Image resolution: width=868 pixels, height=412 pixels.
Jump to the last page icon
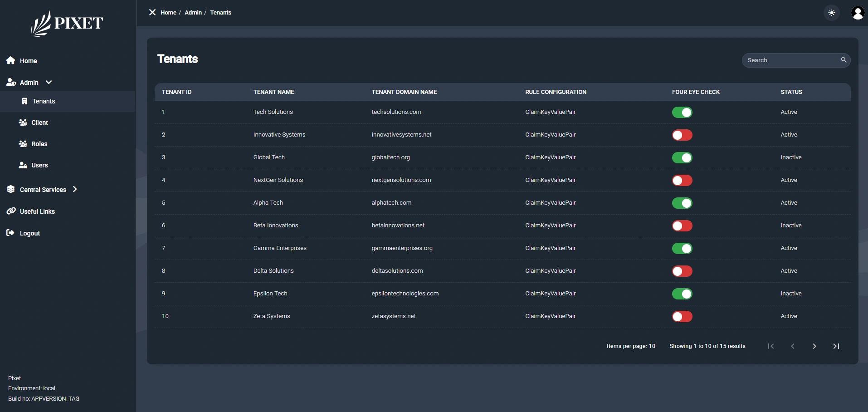[836, 346]
